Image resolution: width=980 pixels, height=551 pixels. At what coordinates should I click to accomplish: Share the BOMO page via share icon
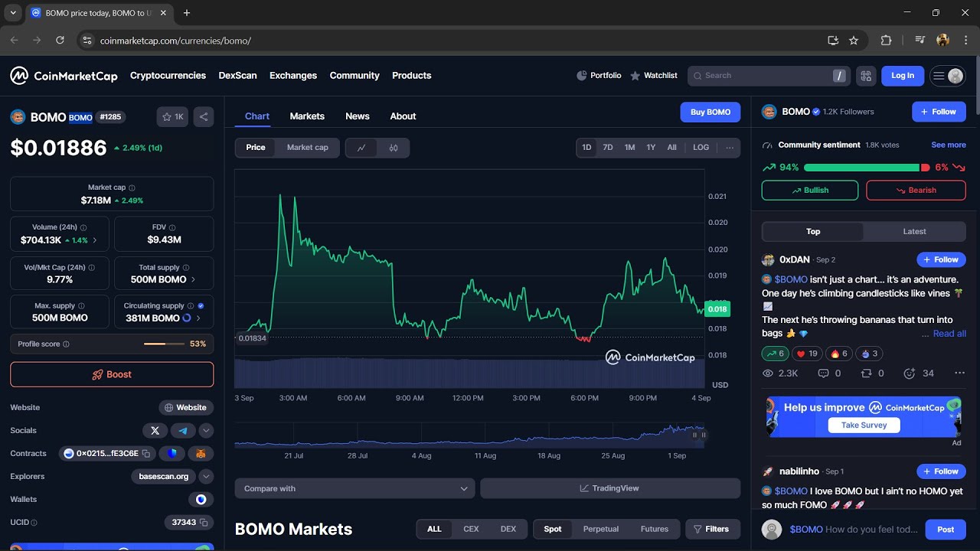[x=203, y=117]
